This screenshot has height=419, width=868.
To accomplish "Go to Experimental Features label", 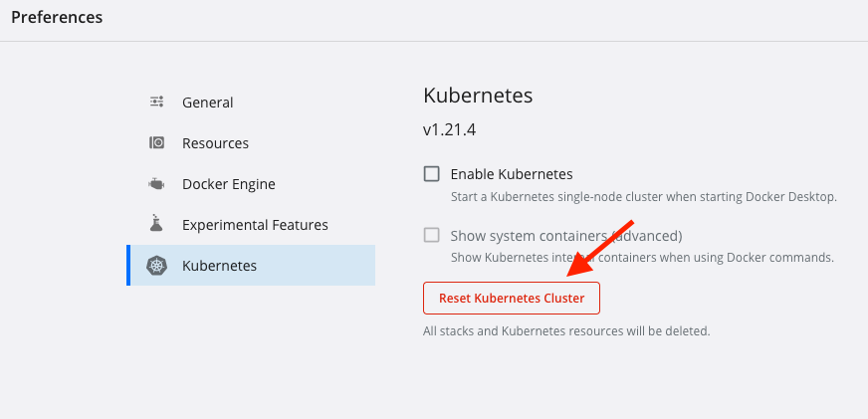I will coord(255,225).
